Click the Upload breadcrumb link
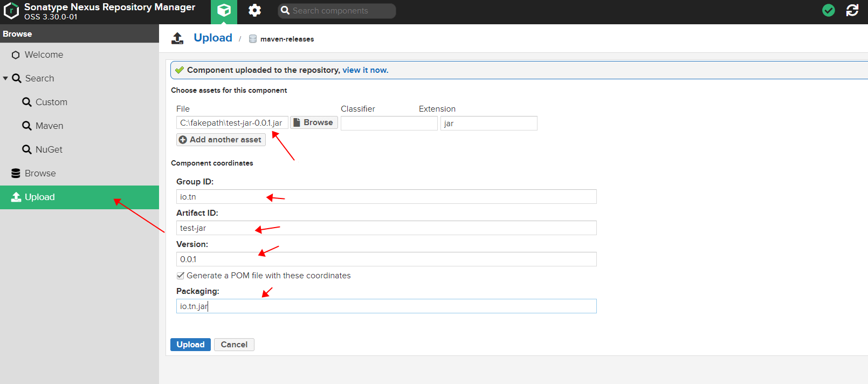 click(x=213, y=38)
